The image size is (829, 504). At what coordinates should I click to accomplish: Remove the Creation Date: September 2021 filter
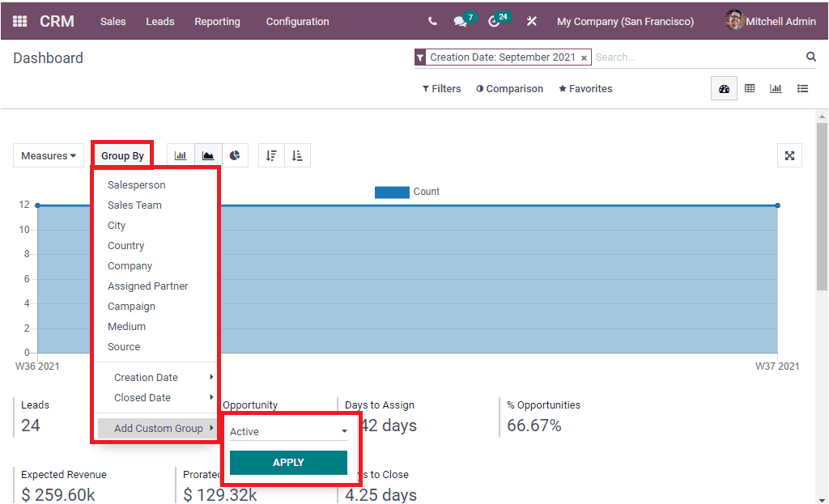click(x=584, y=57)
